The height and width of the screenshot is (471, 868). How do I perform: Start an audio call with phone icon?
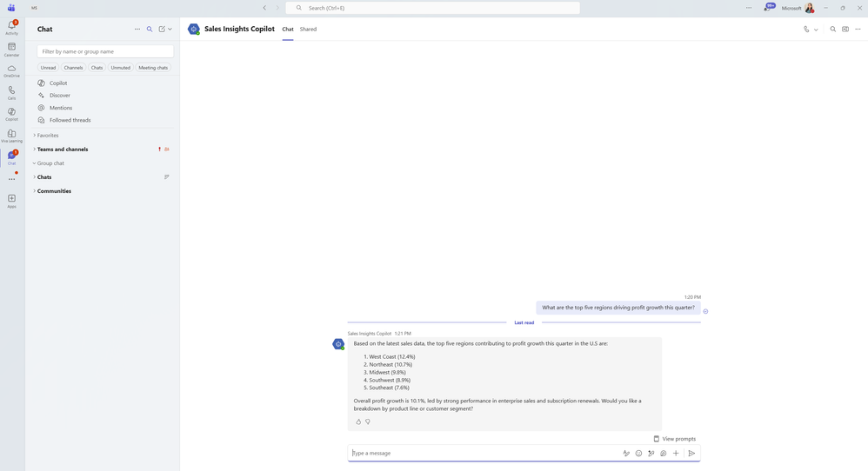point(806,30)
